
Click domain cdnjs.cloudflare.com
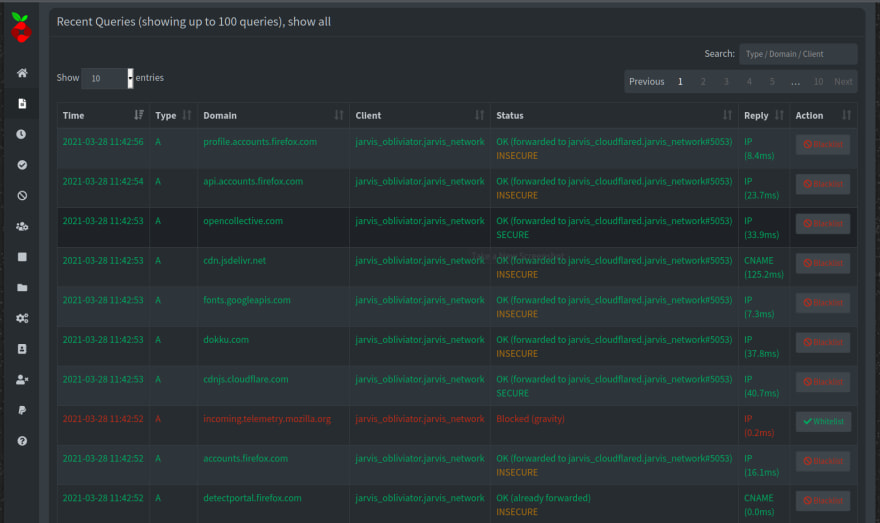point(246,379)
